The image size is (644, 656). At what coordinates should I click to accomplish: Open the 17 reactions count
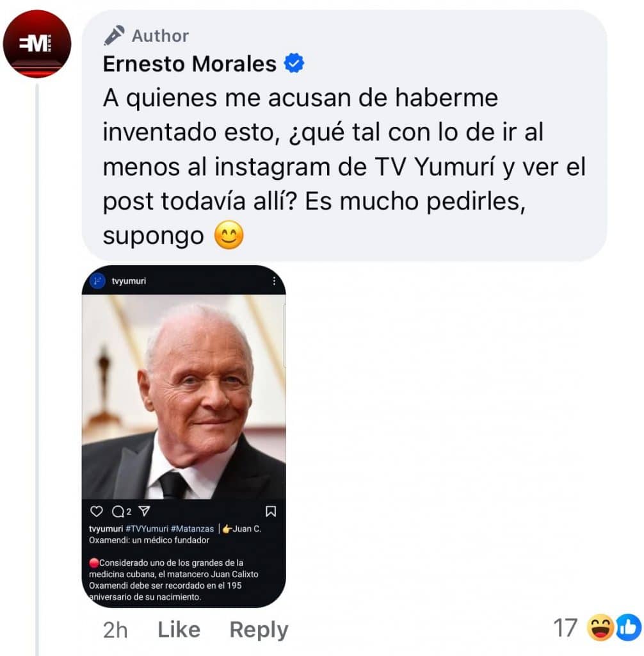pos(565,628)
